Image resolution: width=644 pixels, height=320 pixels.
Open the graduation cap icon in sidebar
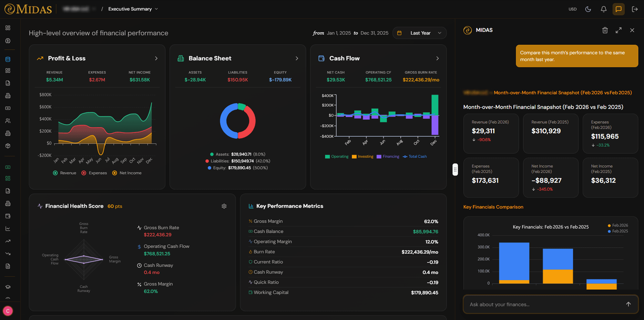click(x=8, y=286)
